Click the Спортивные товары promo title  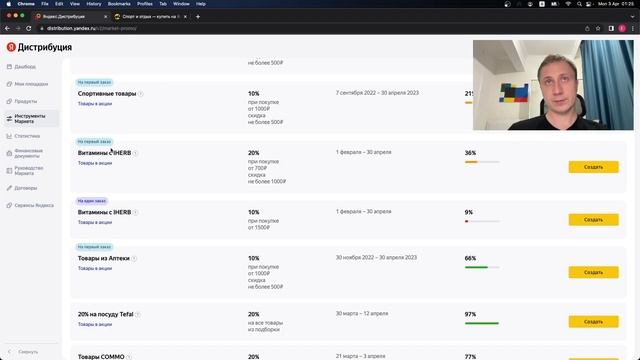coord(107,94)
